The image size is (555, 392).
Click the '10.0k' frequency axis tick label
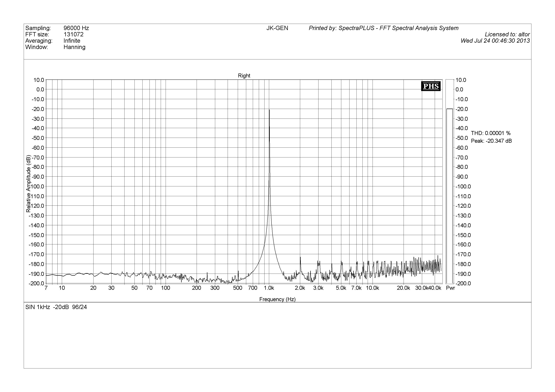[x=372, y=288]
